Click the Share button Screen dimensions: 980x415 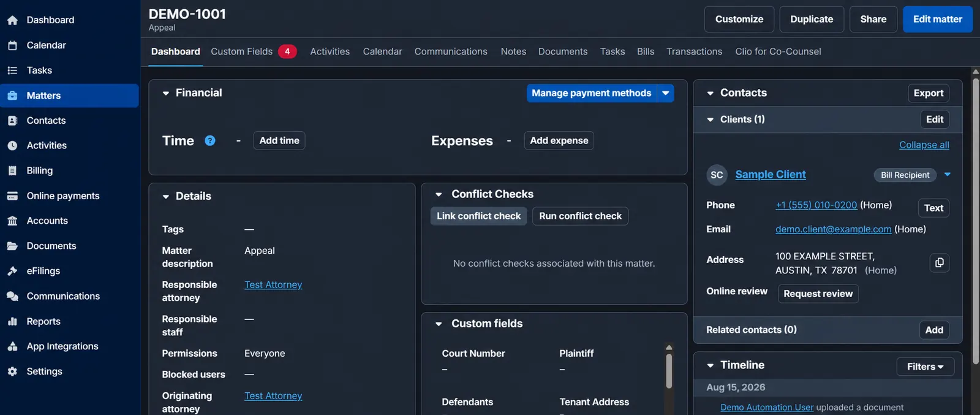[x=873, y=19]
